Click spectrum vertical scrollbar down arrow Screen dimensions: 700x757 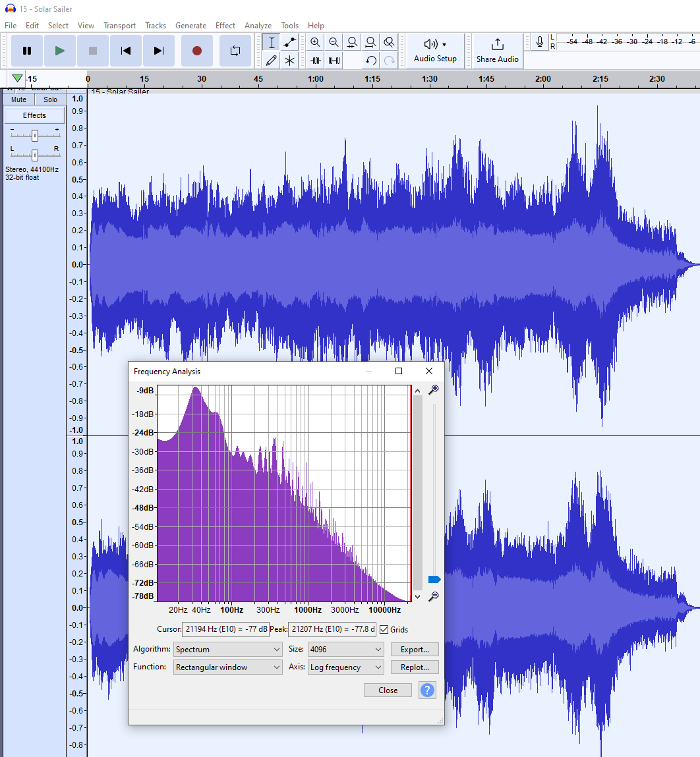pos(418,597)
